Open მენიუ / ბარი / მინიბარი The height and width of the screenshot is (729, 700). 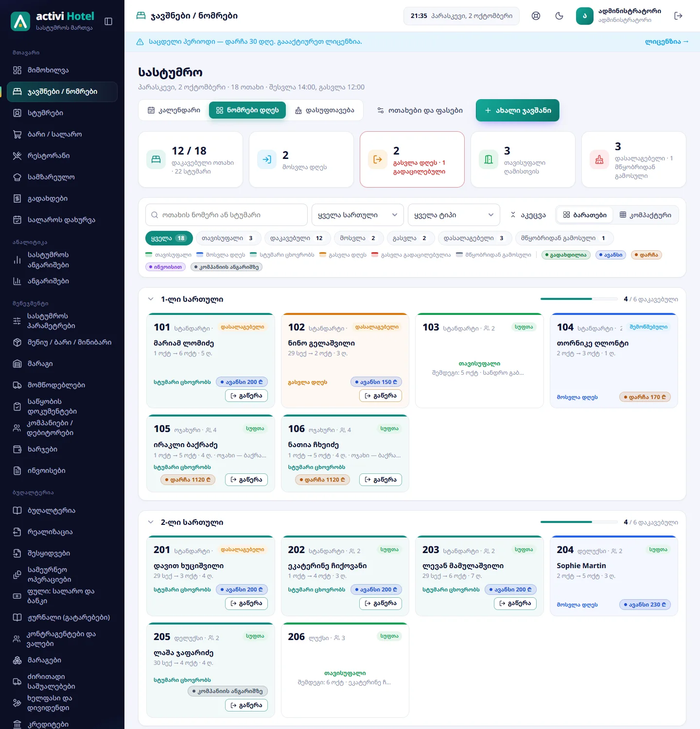click(x=62, y=342)
